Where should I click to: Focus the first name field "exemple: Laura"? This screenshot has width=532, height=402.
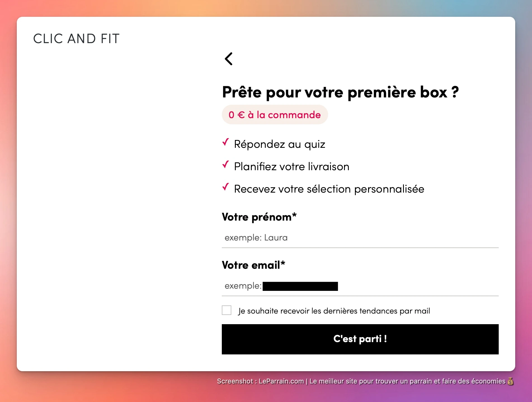coord(360,238)
